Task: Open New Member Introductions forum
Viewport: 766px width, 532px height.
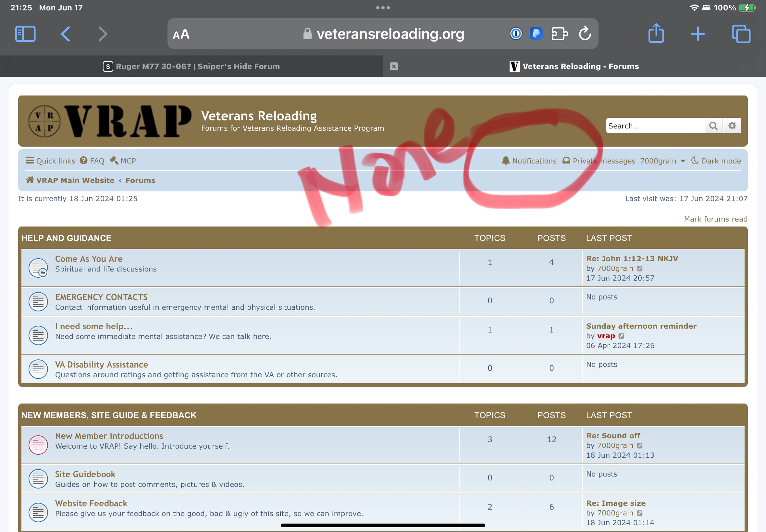Action: click(109, 436)
